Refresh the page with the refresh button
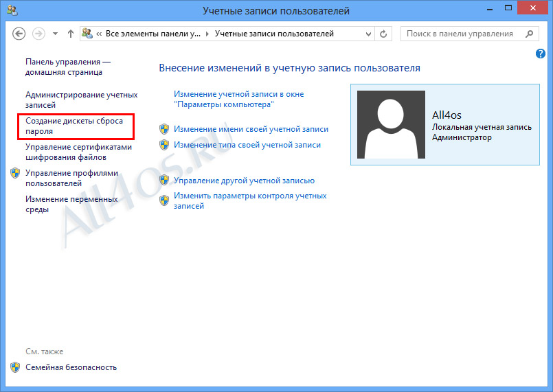 [x=383, y=34]
